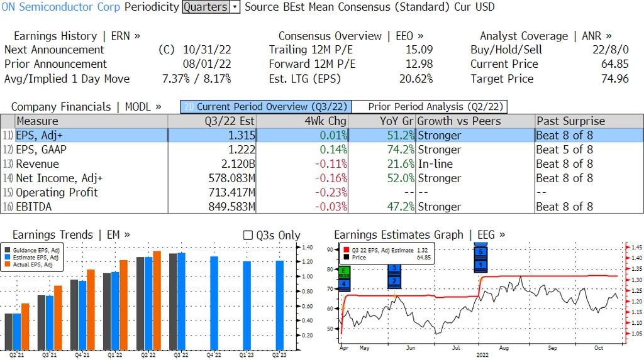
Task: Click the YoY Gr column header
Action: (382, 121)
